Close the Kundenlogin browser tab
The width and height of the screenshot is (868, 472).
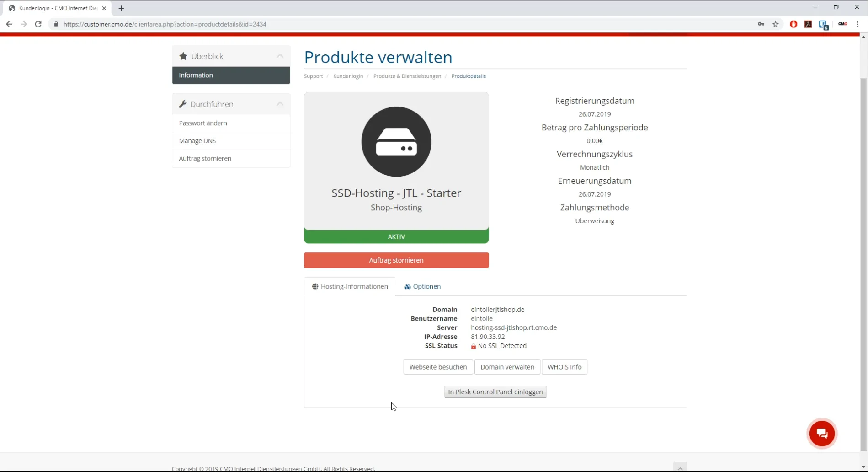tap(104, 8)
